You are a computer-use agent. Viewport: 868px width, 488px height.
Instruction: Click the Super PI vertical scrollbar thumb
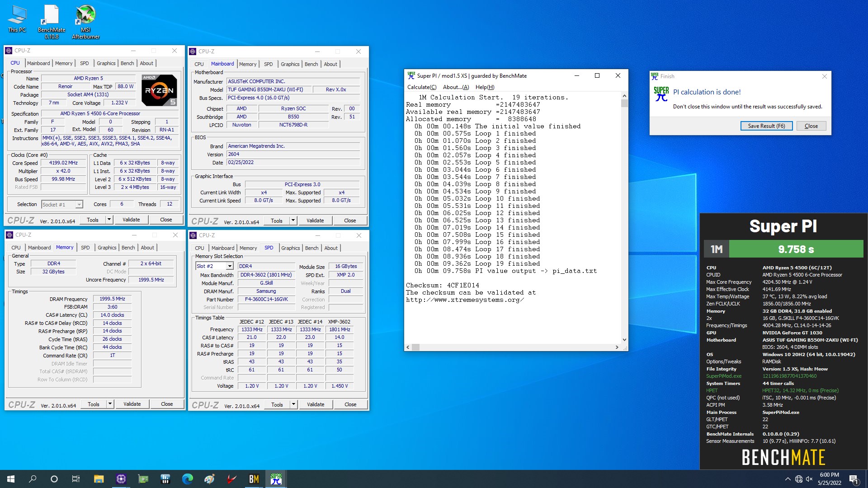pyautogui.click(x=624, y=103)
